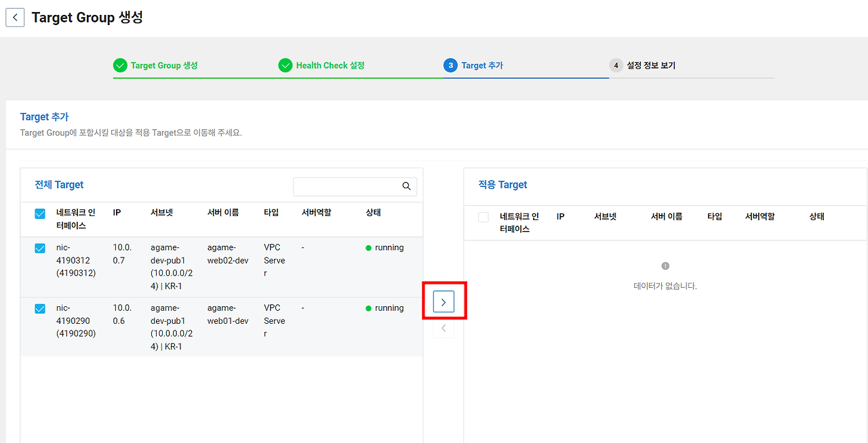Image resolution: width=868 pixels, height=443 pixels.
Task: Click the 전체 Target panel title
Action: point(59,185)
